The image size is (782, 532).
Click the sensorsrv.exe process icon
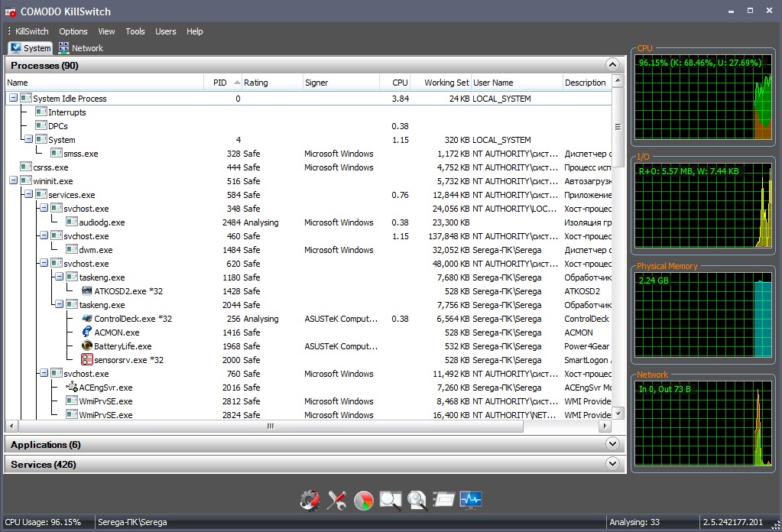pyautogui.click(x=87, y=359)
